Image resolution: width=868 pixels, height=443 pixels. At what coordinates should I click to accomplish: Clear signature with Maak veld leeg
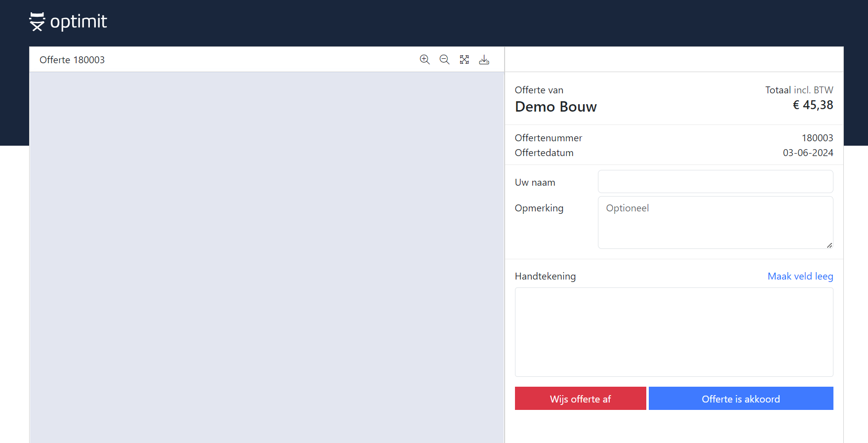(x=800, y=276)
